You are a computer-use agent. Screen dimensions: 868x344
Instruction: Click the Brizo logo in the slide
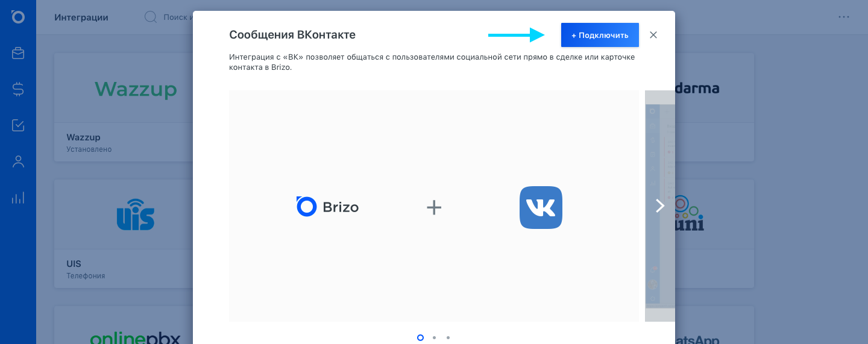click(327, 207)
